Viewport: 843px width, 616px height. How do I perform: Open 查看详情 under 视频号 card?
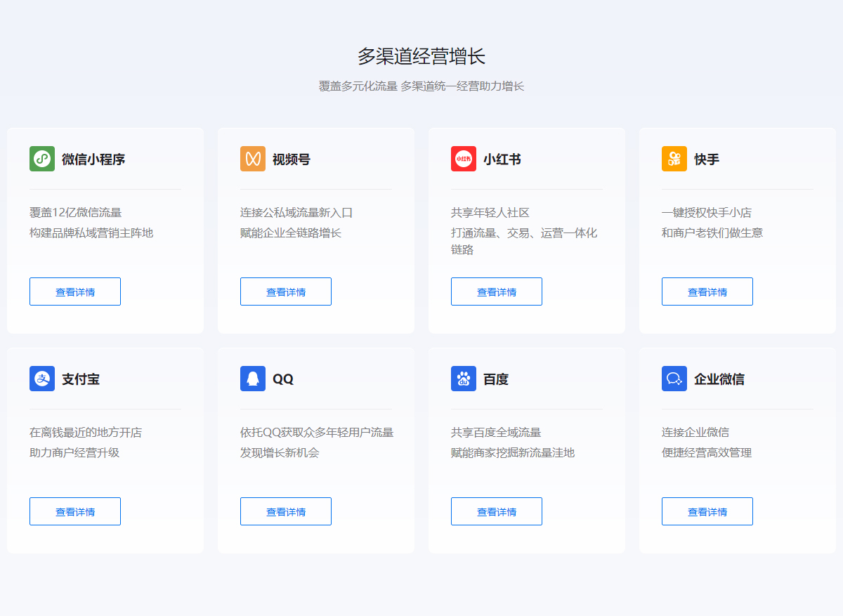286,291
